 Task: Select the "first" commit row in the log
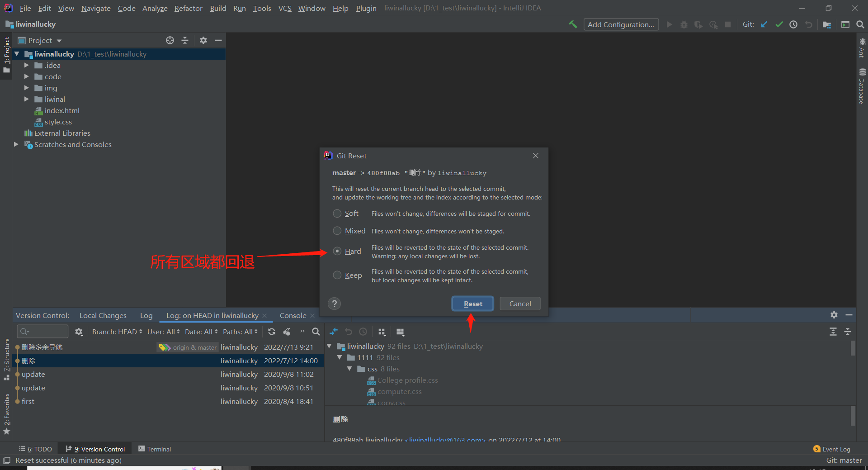pyautogui.click(x=168, y=401)
